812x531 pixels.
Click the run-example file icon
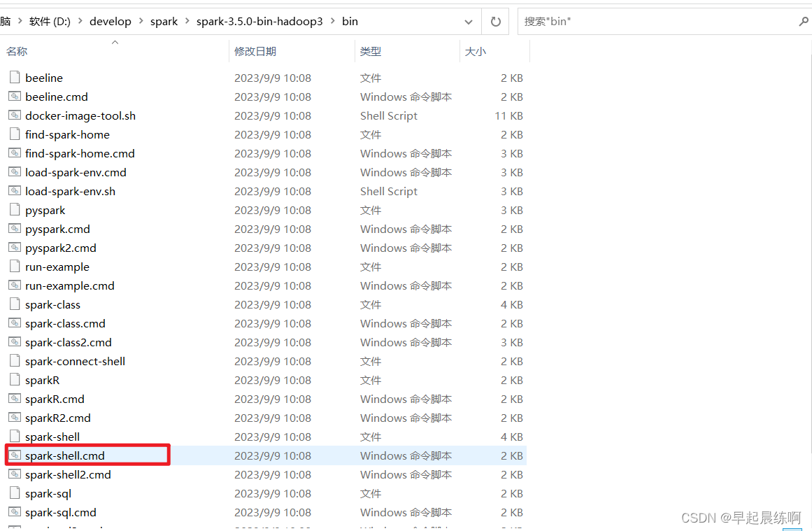coord(15,267)
